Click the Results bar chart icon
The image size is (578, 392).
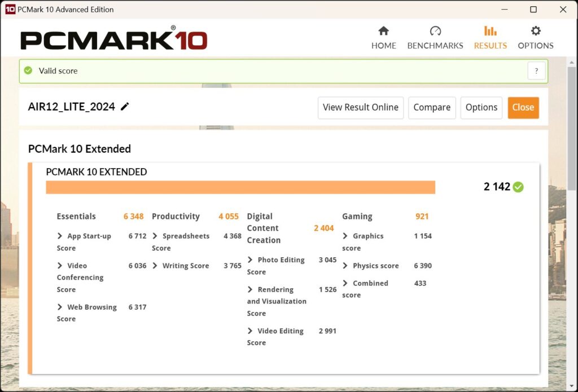point(491,31)
